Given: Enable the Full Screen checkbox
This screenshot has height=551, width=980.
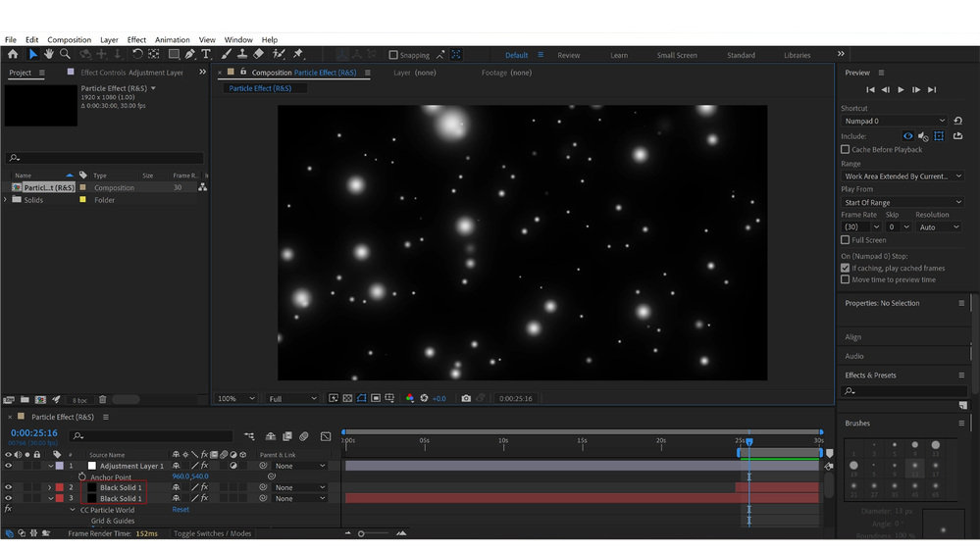Looking at the screenshot, I should point(846,240).
